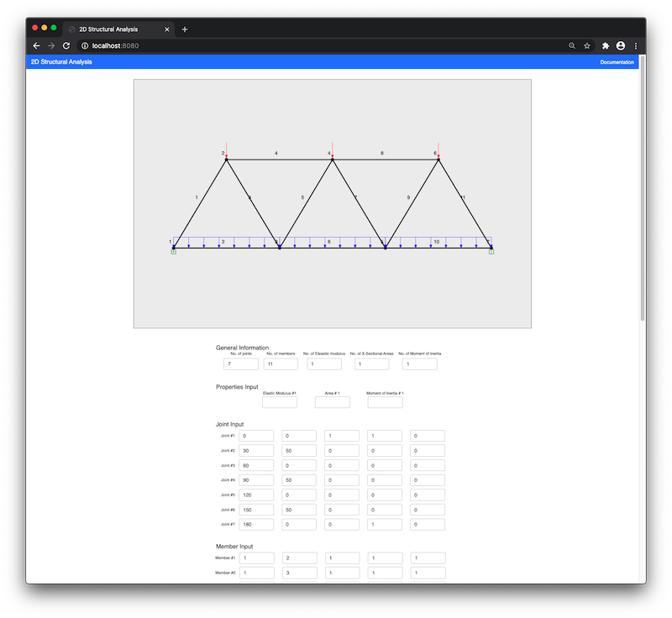Click the 2D Structural Analysis header title
The height and width of the screenshot is (618, 672).
(x=61, y=62)
